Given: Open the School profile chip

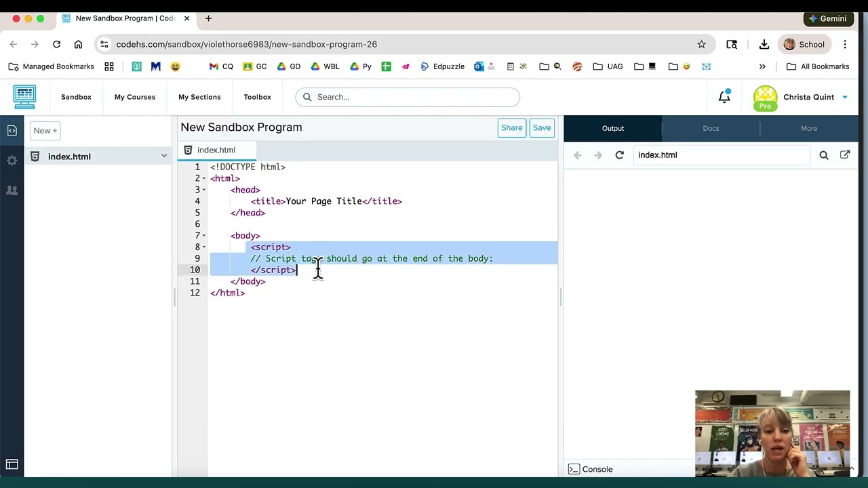Looking at the screenshot, I should 804,44.
